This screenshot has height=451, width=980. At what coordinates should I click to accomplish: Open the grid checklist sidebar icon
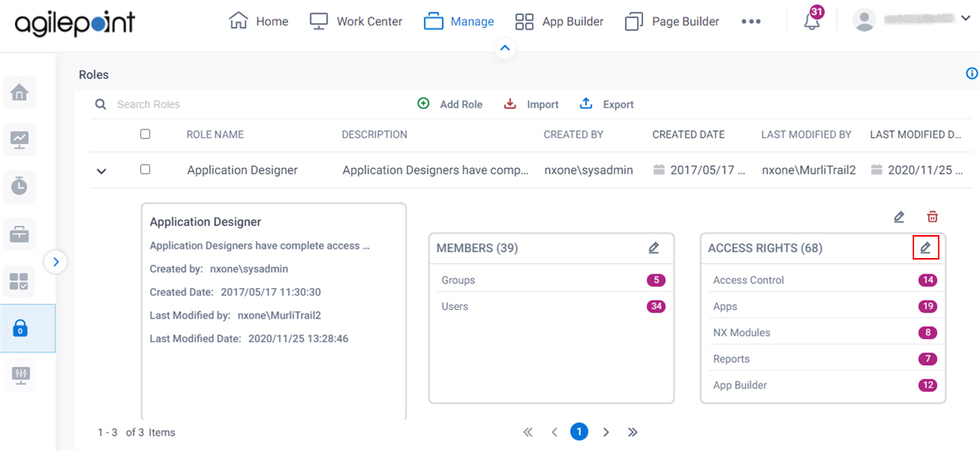click(x=19, y=281)
